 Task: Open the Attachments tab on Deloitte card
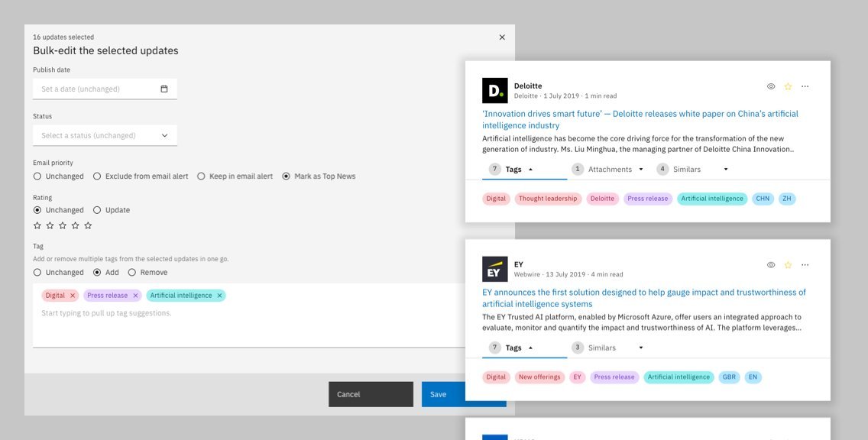coord(610,170)
